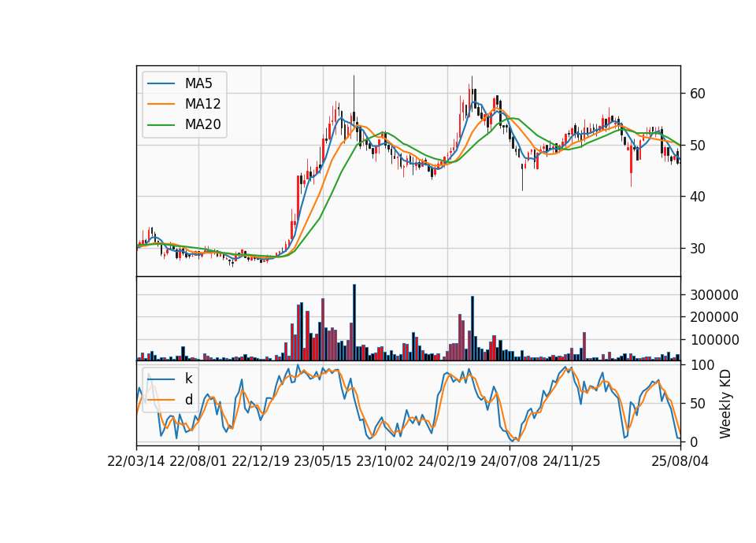Click the MA12 legend label
The width and height of the screenshot is (756, 543).
coord(202,104)
